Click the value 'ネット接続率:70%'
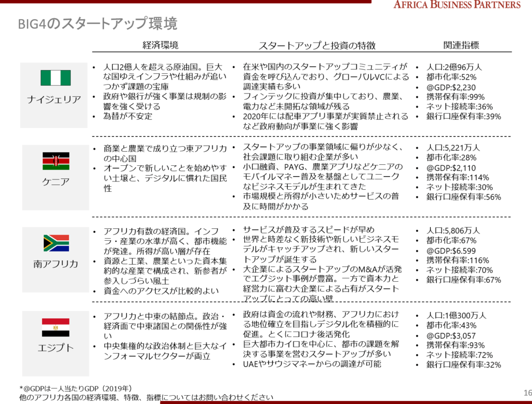This screenshot has height=404, width=532. tap(459, 270)
